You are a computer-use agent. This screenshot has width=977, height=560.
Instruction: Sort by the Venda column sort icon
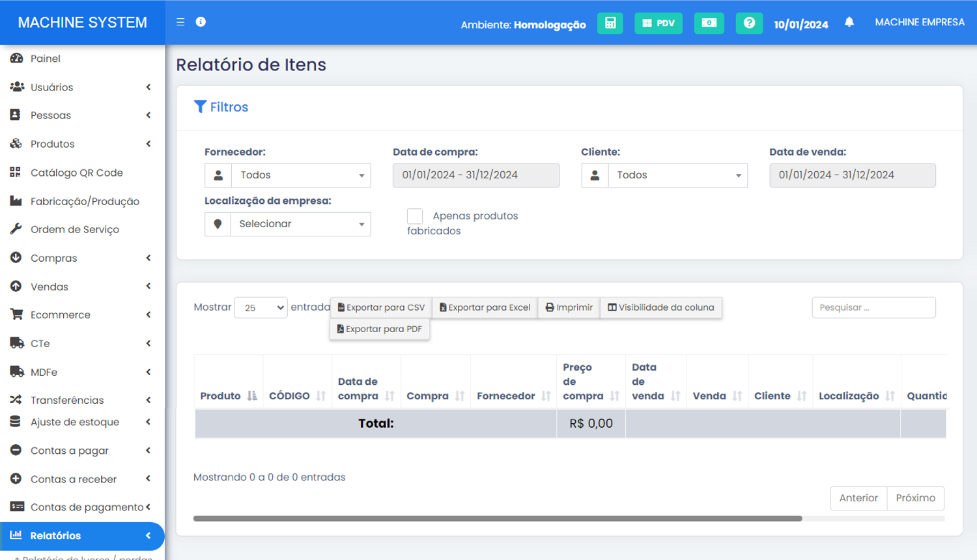(737, 396)
